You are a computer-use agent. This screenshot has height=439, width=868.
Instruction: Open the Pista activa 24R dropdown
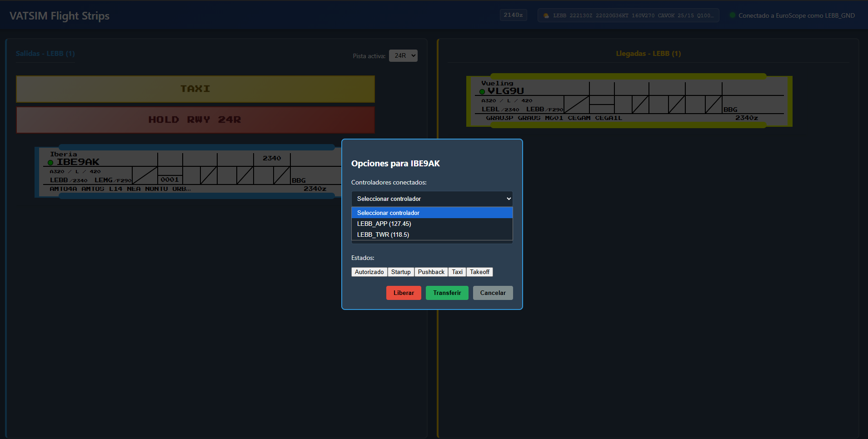click(403, 55)
